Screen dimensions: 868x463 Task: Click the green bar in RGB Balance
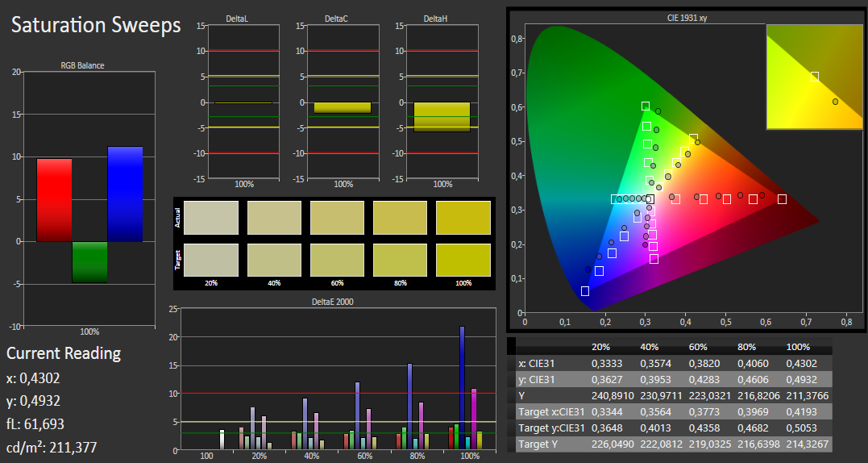click(89, 262)
